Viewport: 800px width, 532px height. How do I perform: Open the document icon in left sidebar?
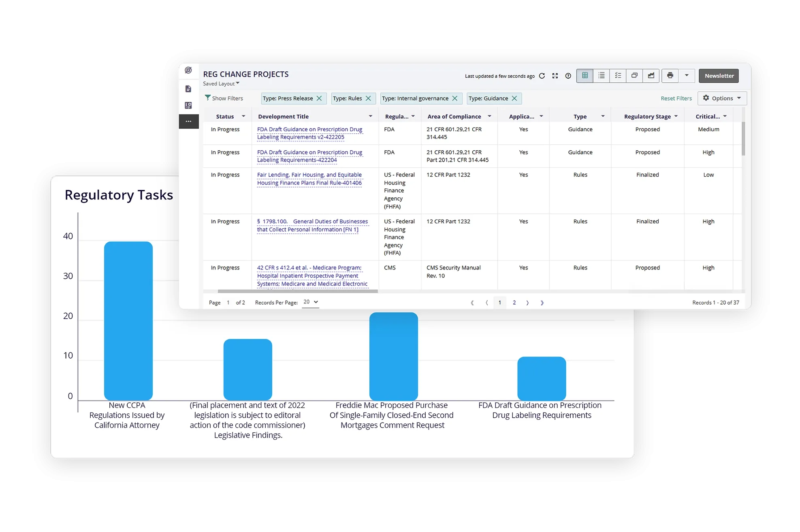pos(188,89)
